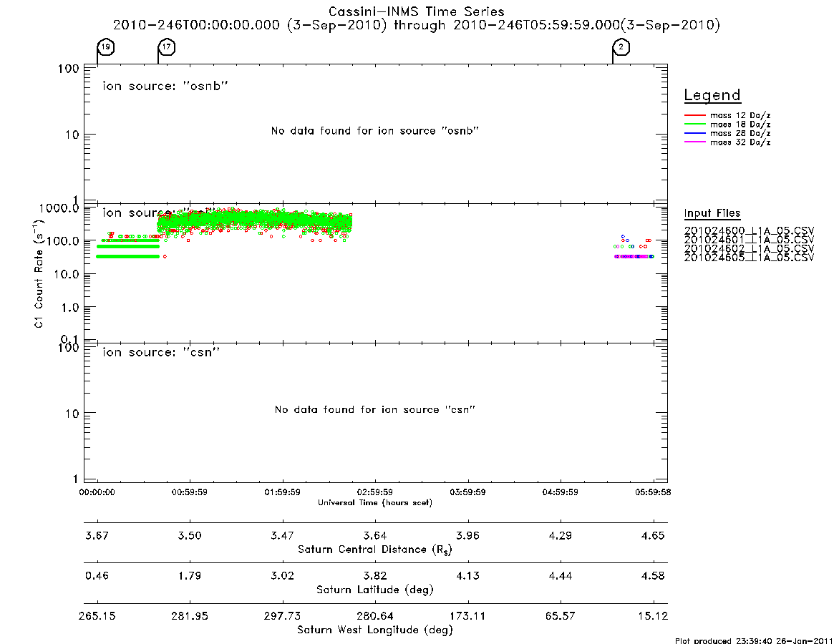The width and height of the screenshot is (834, 644).
Task: Click the 00:00:00 time tick label
Action: (97, 492)
